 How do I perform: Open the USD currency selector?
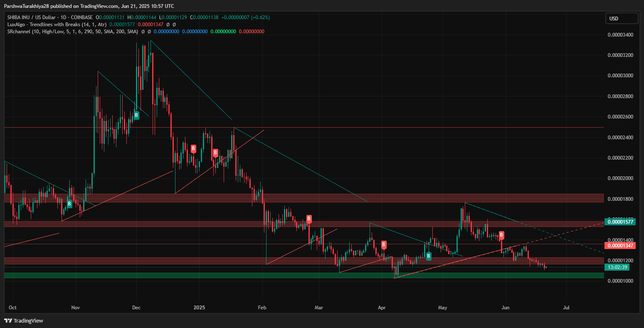point(621,18)
